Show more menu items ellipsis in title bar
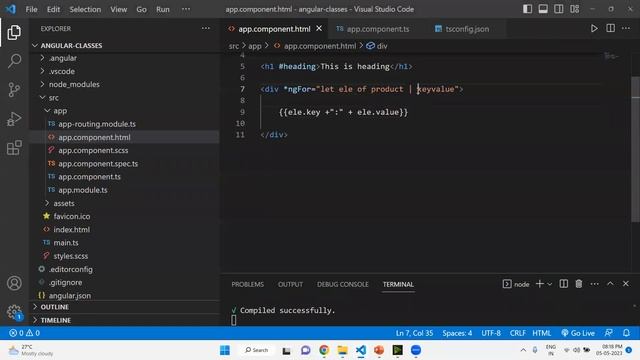This screenshot has height=360, width=640. click(x=186, y=9)
